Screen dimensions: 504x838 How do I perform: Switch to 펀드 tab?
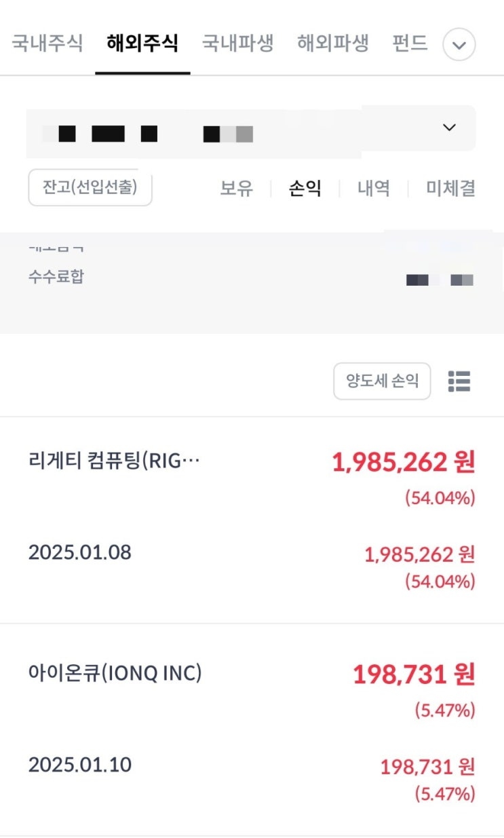pyautogui.click(x=410, y=44)
